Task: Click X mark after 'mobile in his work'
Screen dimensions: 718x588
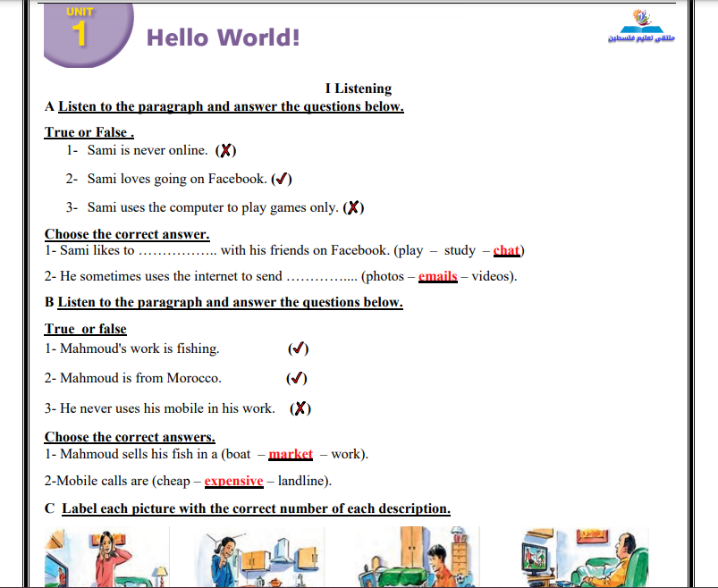Action: [x=300, y=408]
